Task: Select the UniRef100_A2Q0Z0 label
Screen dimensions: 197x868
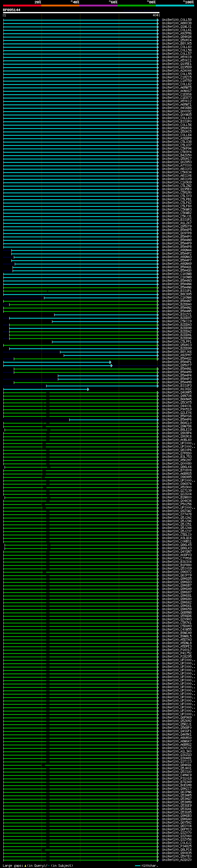Action: [x=177, y=860]
